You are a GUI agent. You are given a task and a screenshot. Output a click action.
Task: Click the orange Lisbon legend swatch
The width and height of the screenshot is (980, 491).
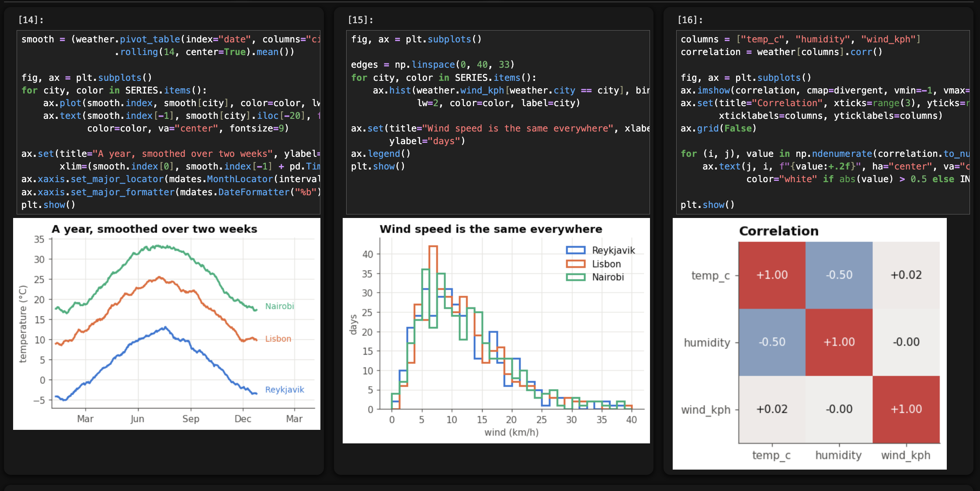[576, 264]
